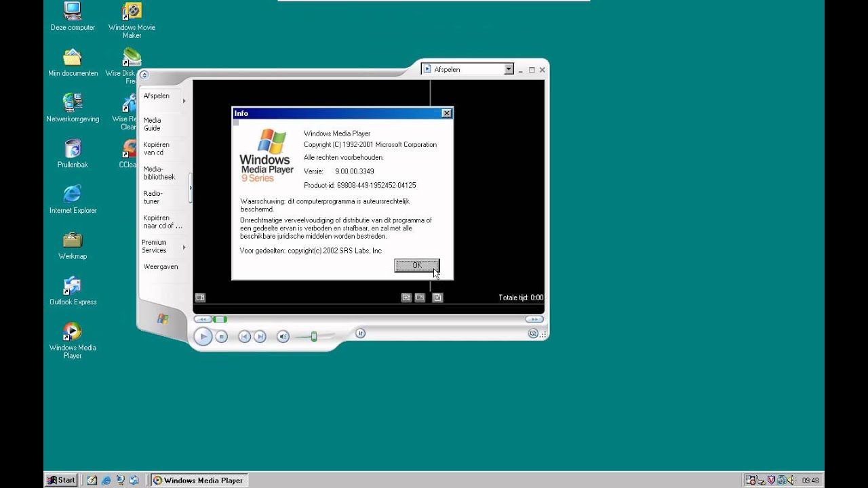Click the Stop playback button
The height and width of the screenshot is (488, 868).
point(221,336)
